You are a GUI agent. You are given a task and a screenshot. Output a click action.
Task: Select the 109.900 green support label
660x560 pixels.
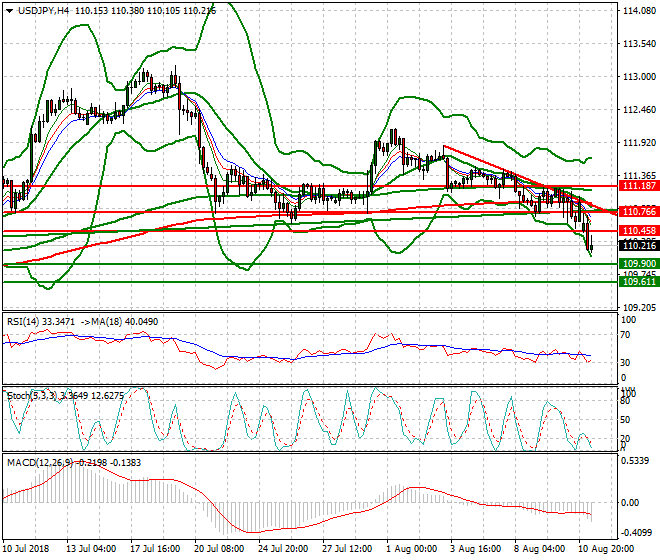click(638, 264)
